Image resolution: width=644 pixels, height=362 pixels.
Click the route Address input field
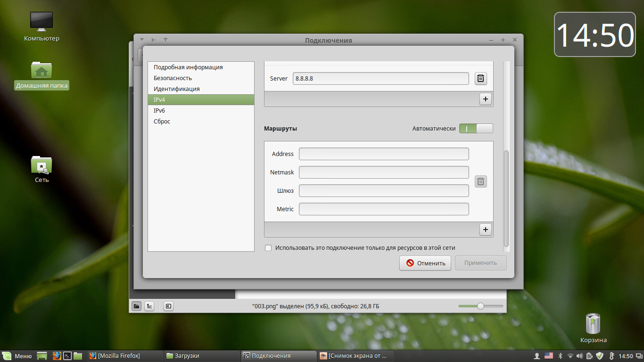coord(384,154)
